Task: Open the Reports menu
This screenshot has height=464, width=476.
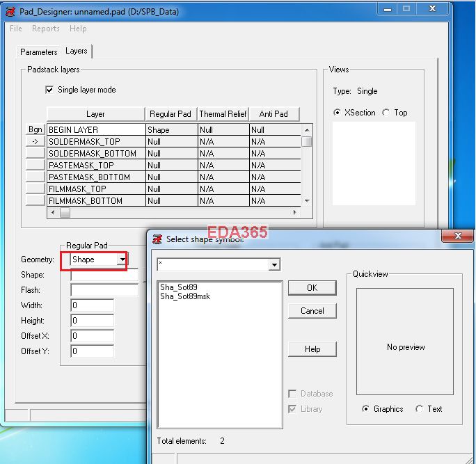Action: click(x=46, y=29)
